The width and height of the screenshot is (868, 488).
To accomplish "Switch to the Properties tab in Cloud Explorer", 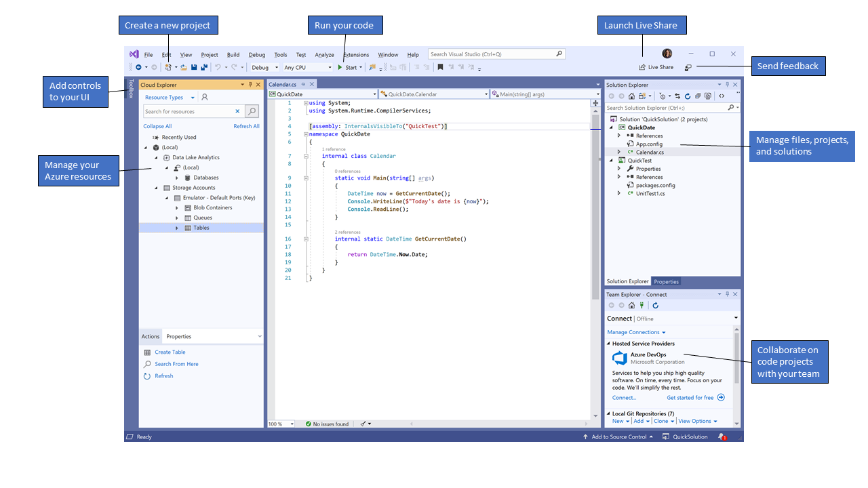I will [178, 335].
